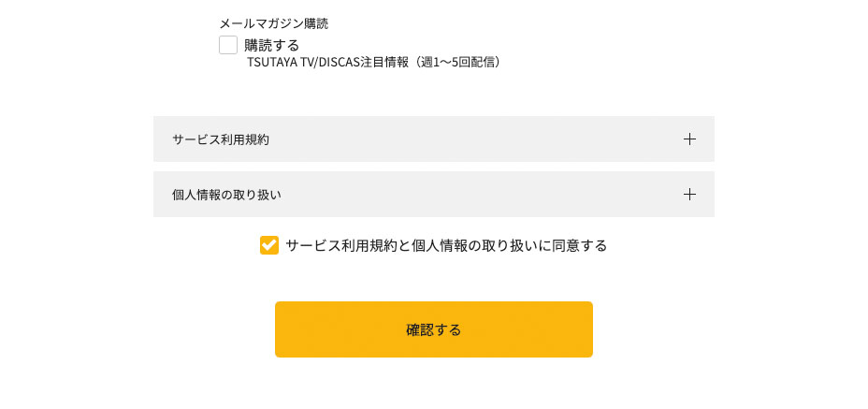Click the 個人情報の取り扱い heading text
This screenshot has width=868, height=409.
[226, 195]
